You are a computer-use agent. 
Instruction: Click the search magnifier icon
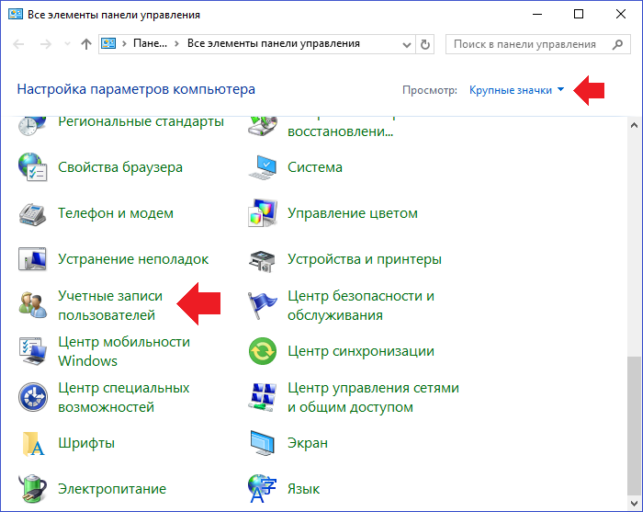617,44
